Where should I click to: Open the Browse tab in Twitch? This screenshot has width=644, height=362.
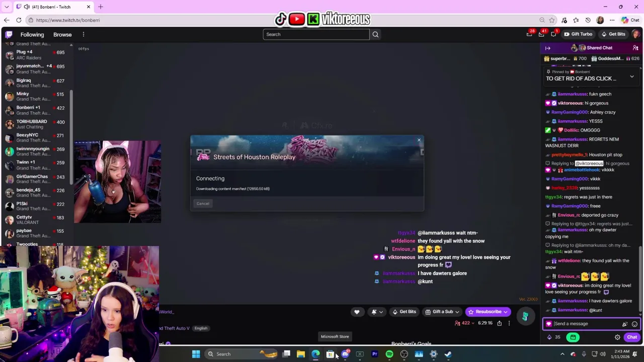[x=62, y=35]
